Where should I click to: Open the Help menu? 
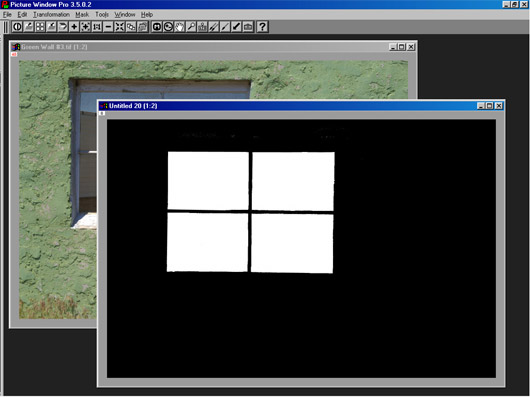[147, 15]
